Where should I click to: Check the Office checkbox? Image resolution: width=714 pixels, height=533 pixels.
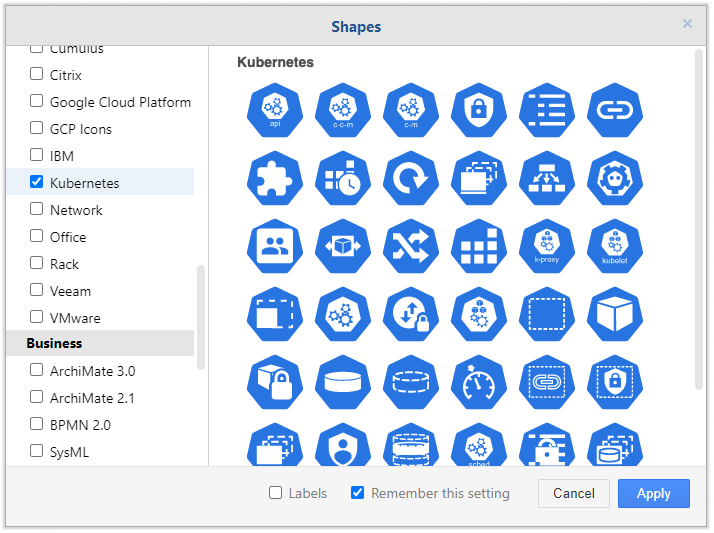(x=36, y=236)
